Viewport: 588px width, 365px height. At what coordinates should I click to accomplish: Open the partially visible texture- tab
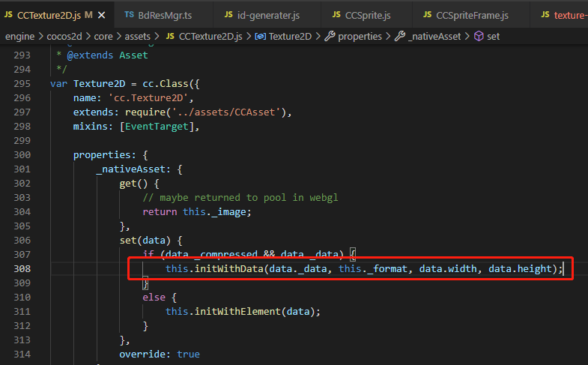tap(559, 15)
